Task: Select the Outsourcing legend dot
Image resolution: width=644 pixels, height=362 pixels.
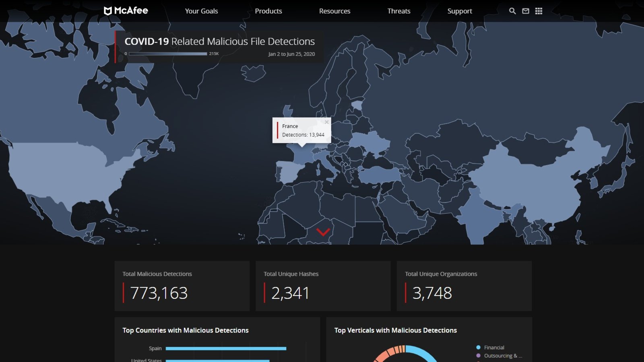Action: 478,356
